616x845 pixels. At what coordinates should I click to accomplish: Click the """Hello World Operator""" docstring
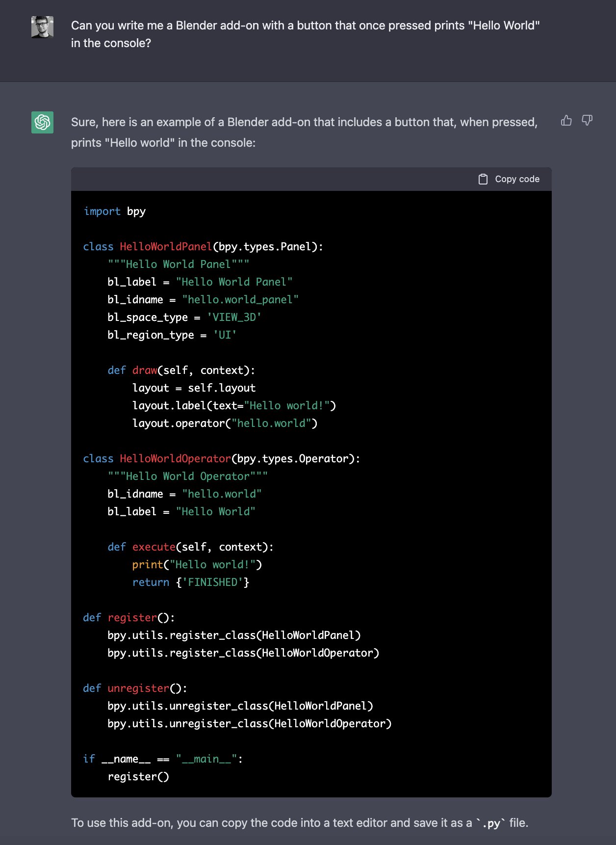pyautogui.click(x=188, y=476)
